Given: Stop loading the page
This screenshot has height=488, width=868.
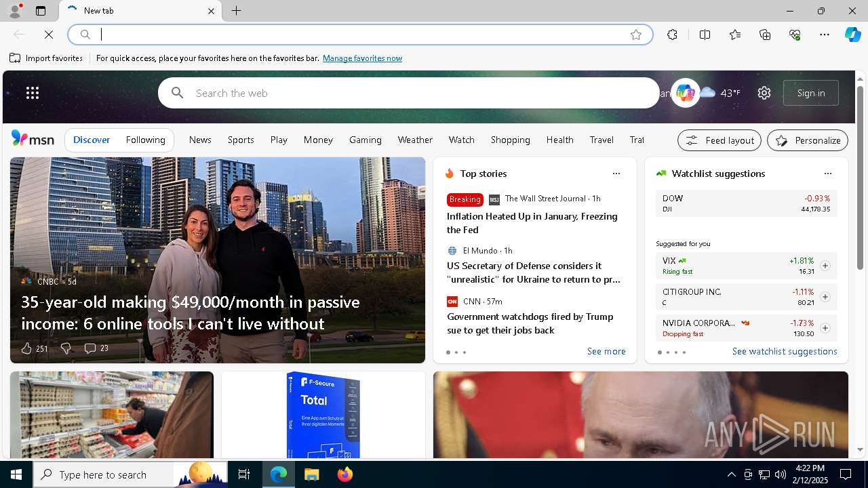Looking at the screenshot, I should point(49,35).
